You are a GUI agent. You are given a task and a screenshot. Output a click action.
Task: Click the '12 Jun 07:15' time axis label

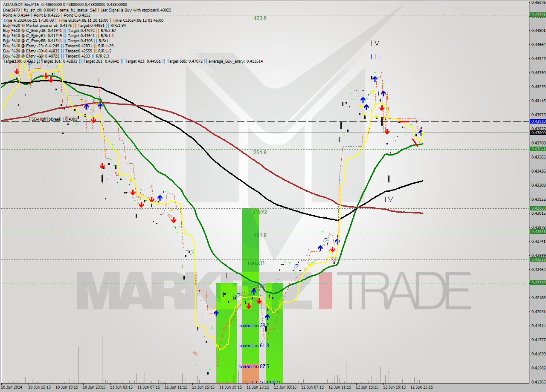point(313,388)
